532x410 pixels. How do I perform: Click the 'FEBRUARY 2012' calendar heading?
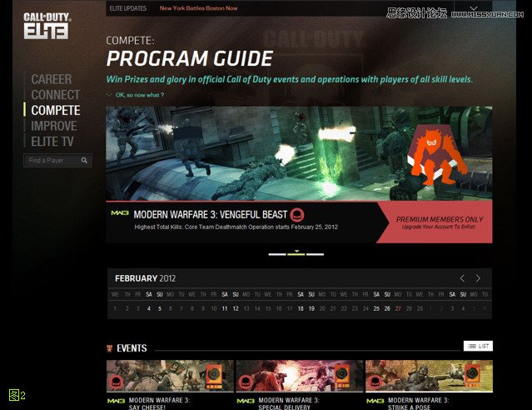tap(145, 278)
